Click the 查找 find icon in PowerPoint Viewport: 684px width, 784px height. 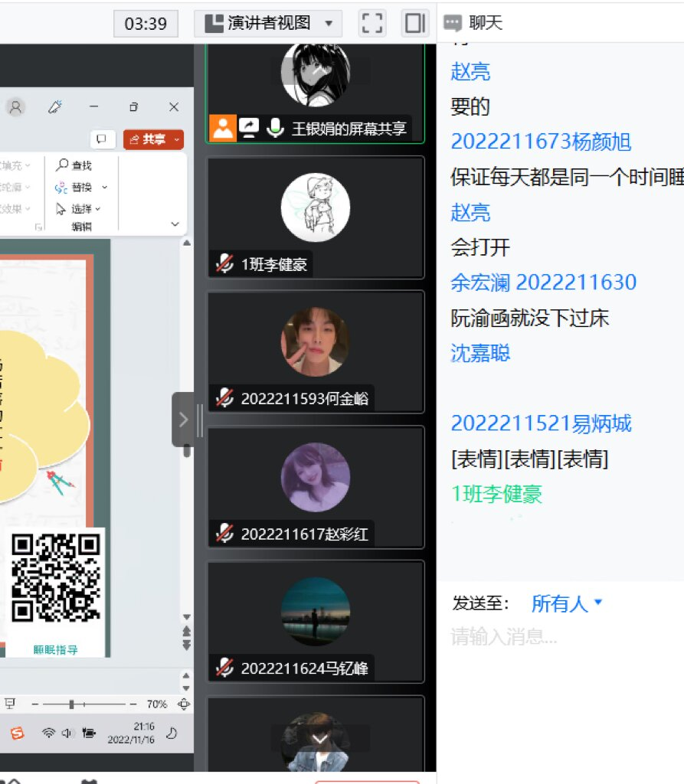(x=63, y=165)
